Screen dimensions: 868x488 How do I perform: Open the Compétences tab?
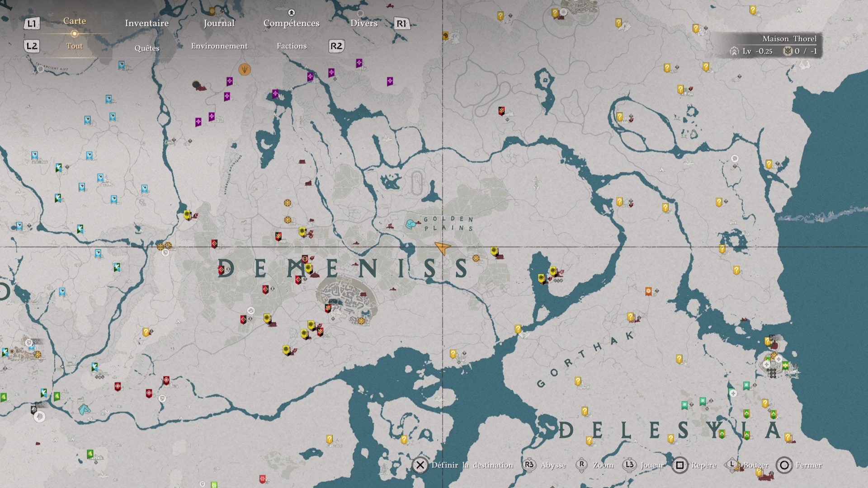292,23
